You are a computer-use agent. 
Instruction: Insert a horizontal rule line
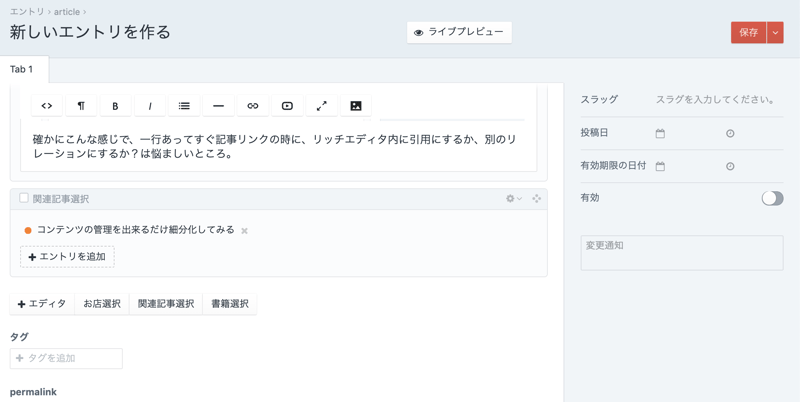tap(218, 106)
